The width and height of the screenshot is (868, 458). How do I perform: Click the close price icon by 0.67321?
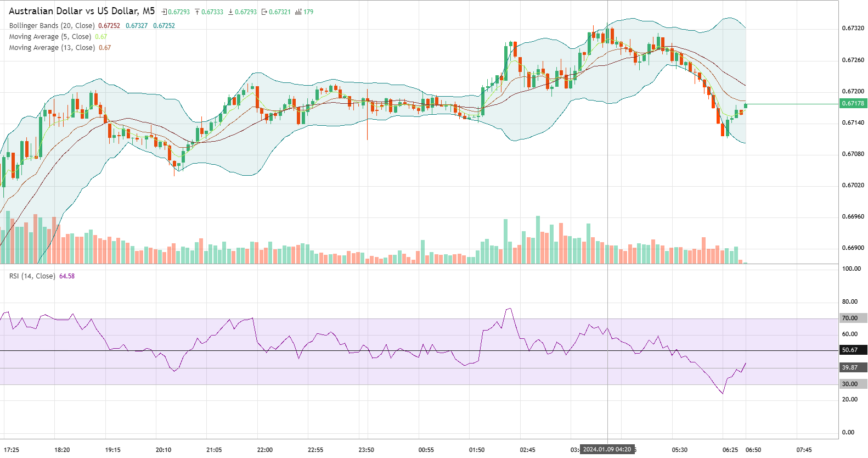pos(264,12)
